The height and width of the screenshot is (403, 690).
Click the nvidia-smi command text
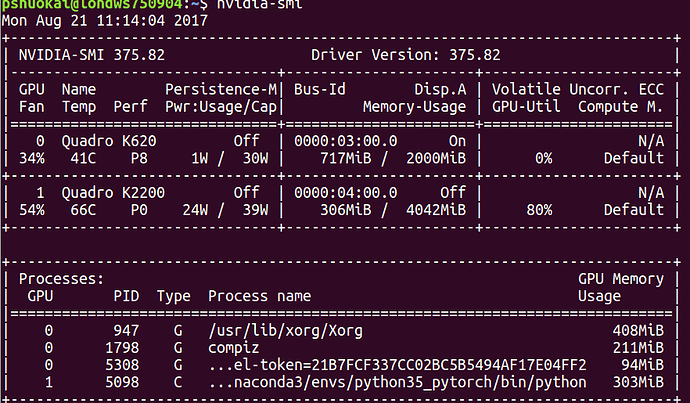click(x=260, y=4)
